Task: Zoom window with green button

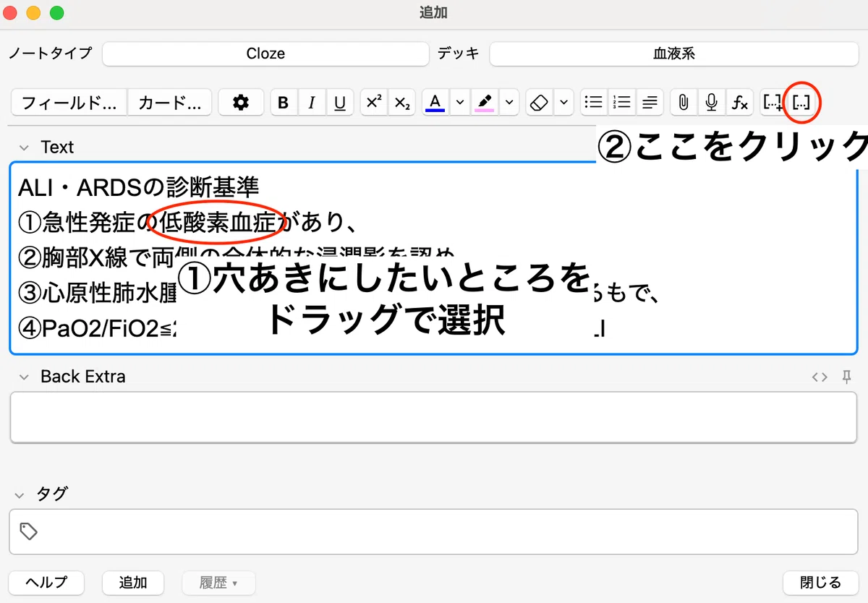Action: click(56, 13)
